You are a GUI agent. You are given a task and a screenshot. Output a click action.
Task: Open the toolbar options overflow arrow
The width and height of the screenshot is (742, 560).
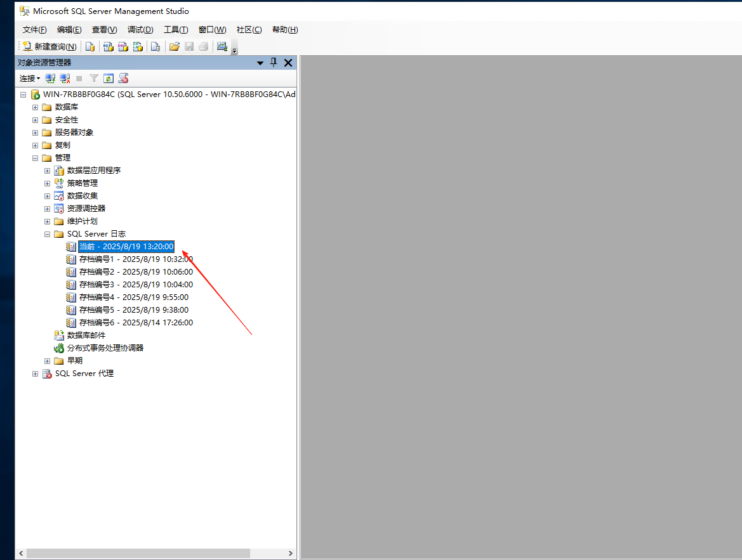point(234,48)
